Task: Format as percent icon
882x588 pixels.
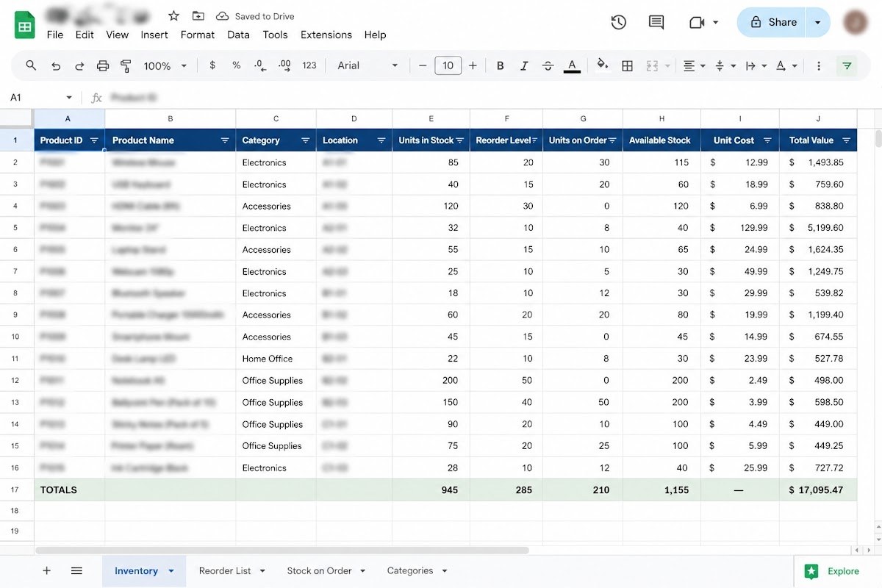Action: click(x=236, y=65)
